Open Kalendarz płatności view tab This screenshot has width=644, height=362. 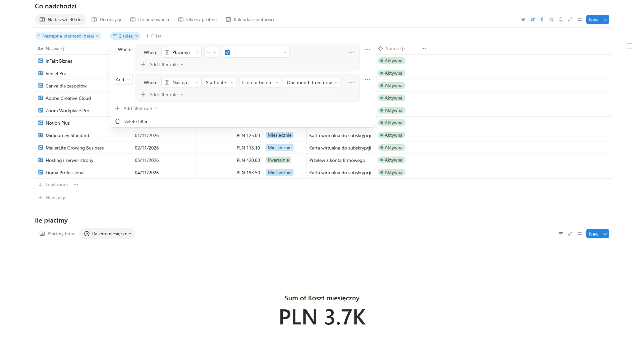click(x=250, y=19)
